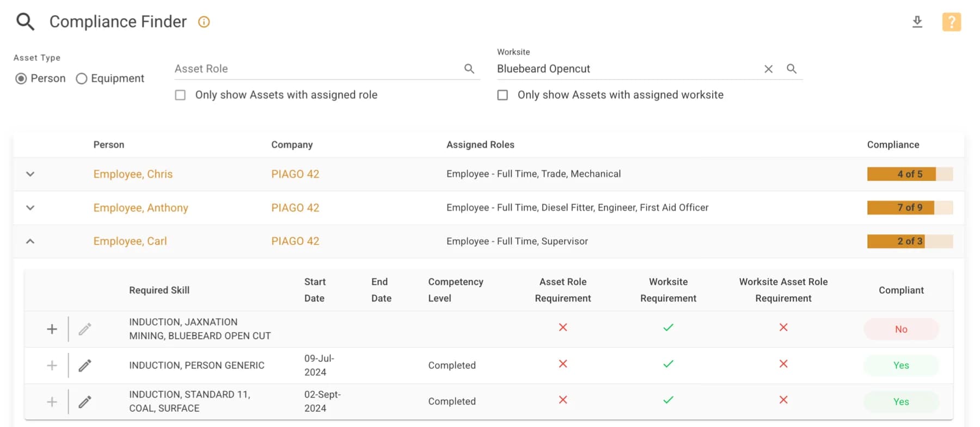This screenshot has width=980, height=427.
Task: Open Employee, Carl profile link
Action: tap(130, 241)
